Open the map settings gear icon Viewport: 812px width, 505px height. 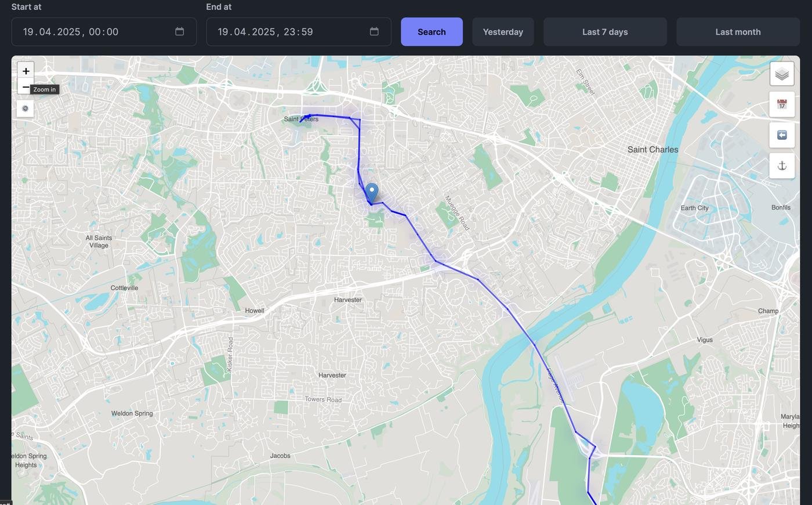click(26, 109)
